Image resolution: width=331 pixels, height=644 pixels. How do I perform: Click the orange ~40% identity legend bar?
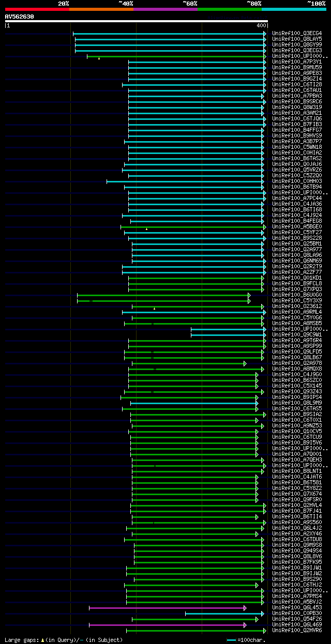(101, 9)
